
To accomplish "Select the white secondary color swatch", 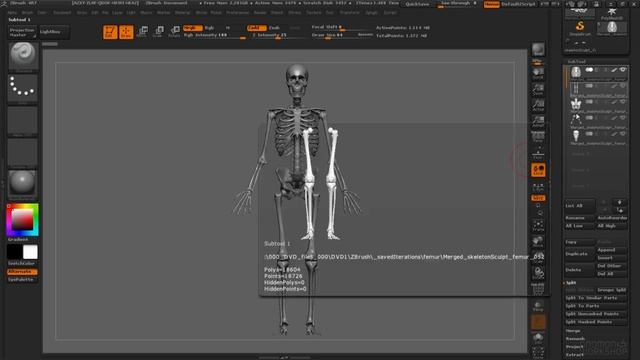I will coord(30,252).
